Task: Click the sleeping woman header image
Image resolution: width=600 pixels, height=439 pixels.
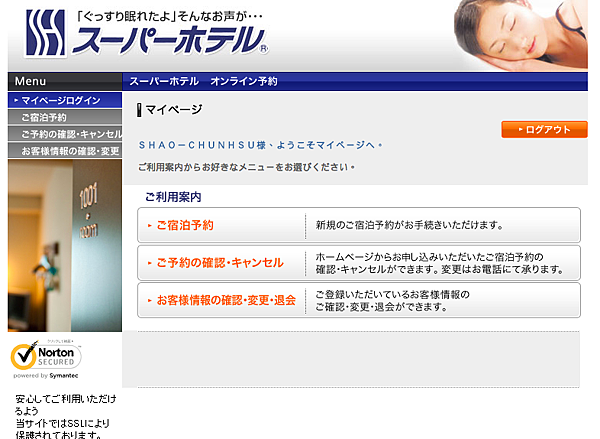Action: [520, 35]
